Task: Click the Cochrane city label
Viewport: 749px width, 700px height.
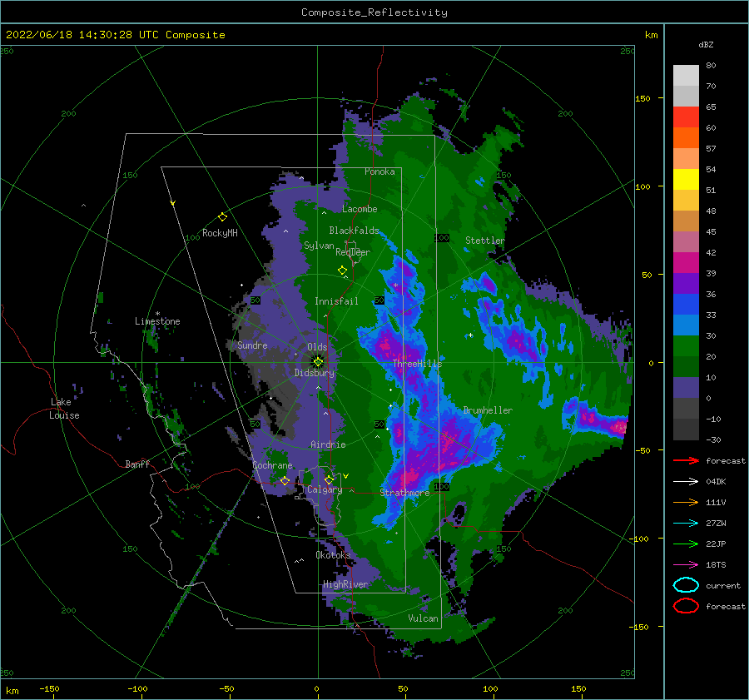Action: (272, 465)
